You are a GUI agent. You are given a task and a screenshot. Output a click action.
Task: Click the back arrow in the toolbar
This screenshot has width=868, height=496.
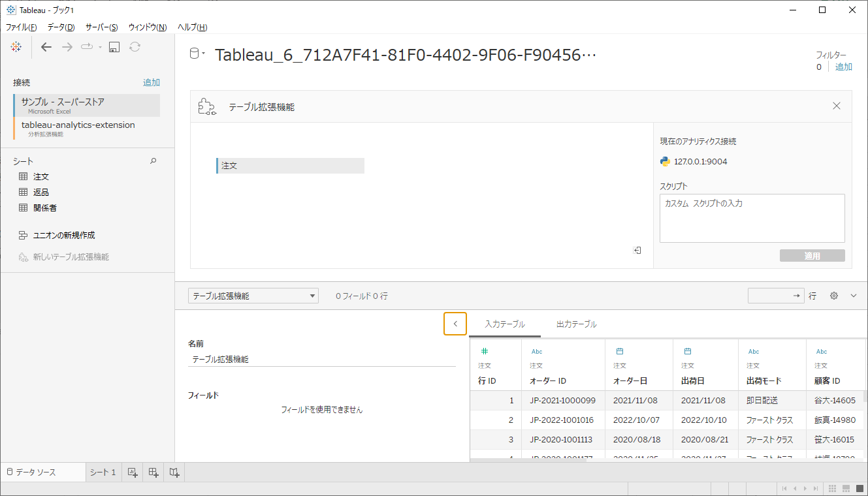46,47
